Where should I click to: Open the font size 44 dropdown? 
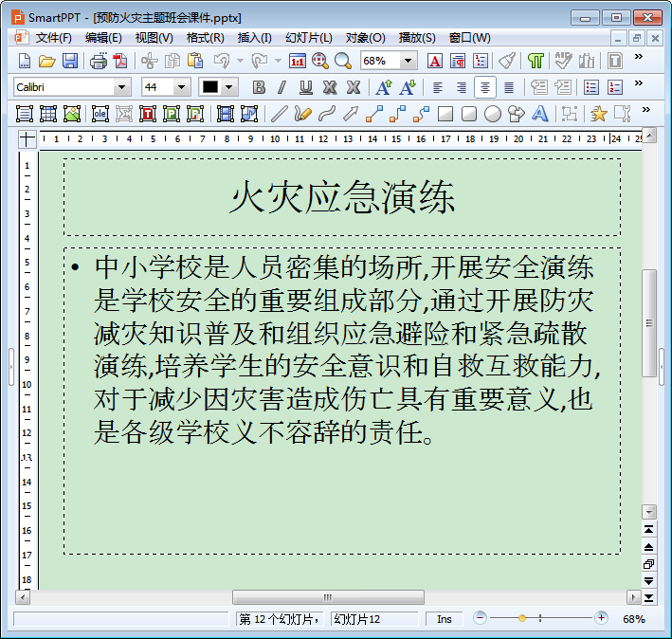click(181, 87)
